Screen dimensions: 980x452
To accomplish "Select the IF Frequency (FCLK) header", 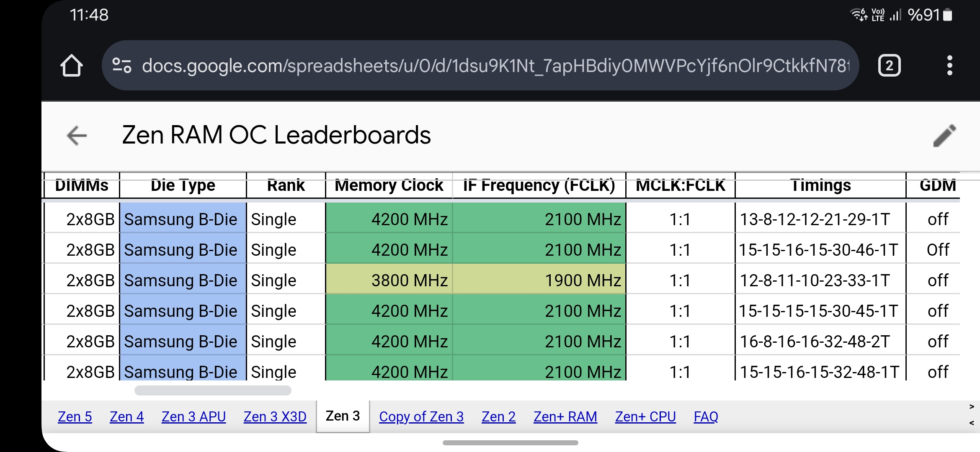I will tap(539, 185).
